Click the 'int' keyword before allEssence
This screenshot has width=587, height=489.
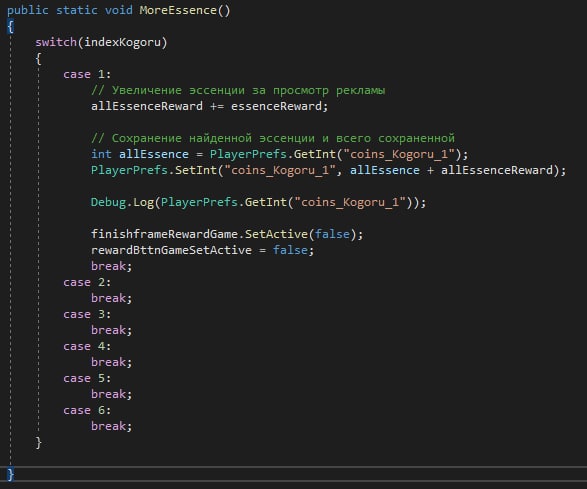(x=101, y=154)
